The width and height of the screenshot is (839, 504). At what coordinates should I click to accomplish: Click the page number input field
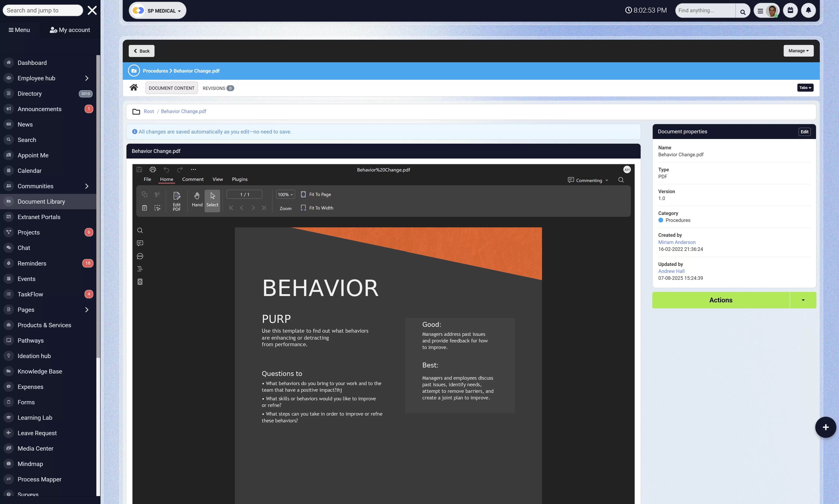(x=244, y=195)
